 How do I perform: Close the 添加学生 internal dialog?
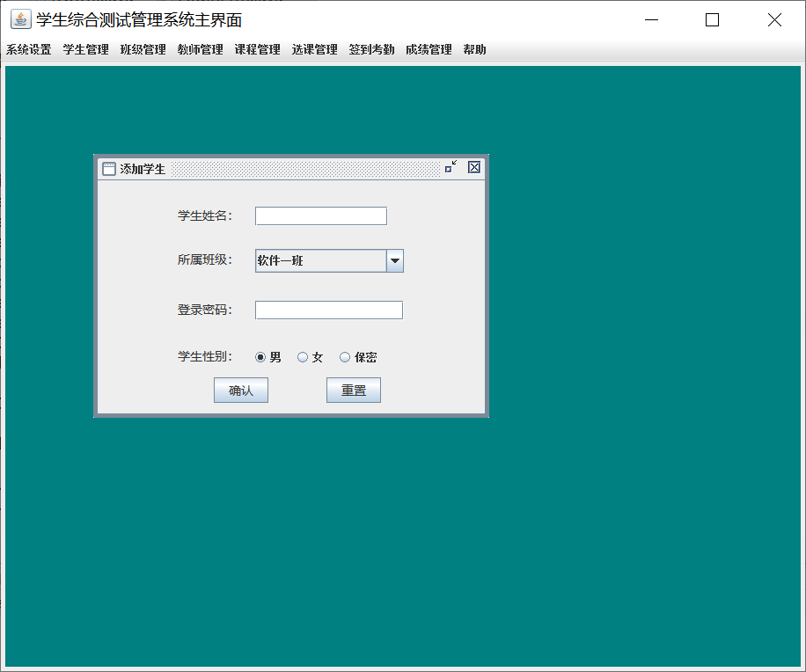474,167
